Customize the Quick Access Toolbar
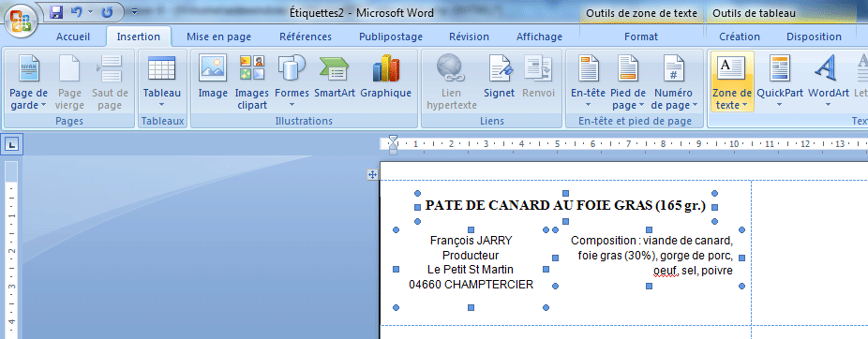 click(x=135, y=11)
